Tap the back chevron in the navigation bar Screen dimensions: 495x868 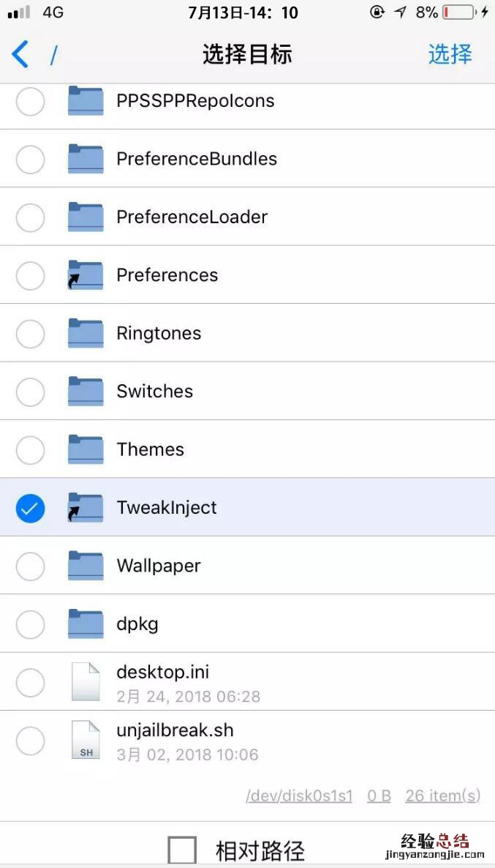[x=20, y=54]
